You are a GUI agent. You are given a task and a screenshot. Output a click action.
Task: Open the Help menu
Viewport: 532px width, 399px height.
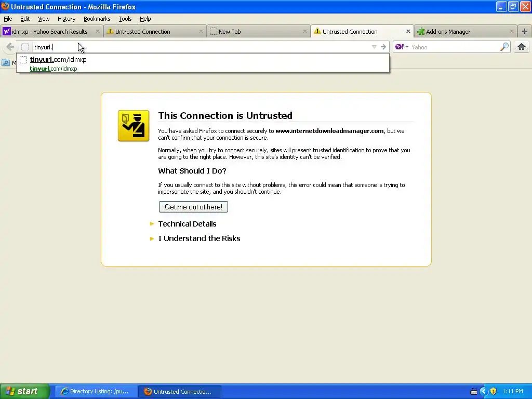(x=145, y=19)
